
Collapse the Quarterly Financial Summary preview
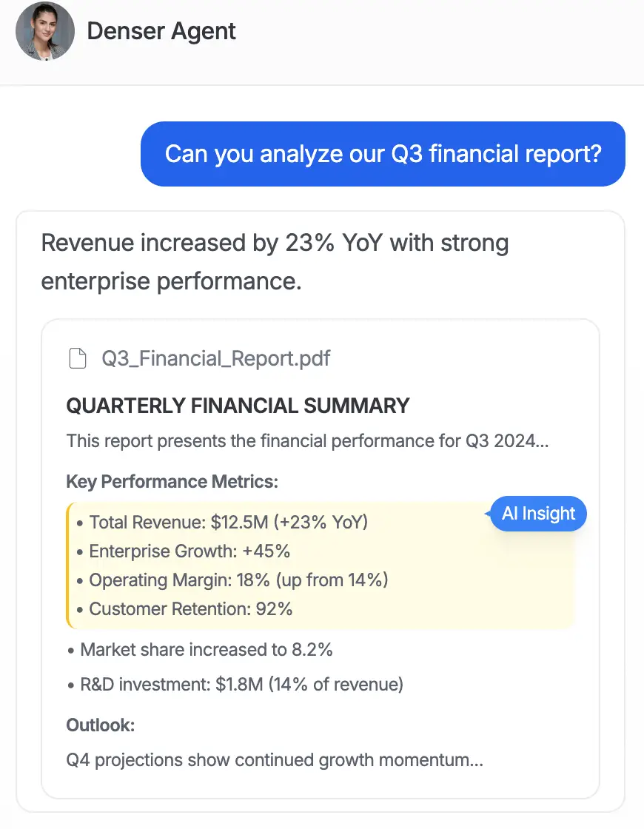pos(237,406)
